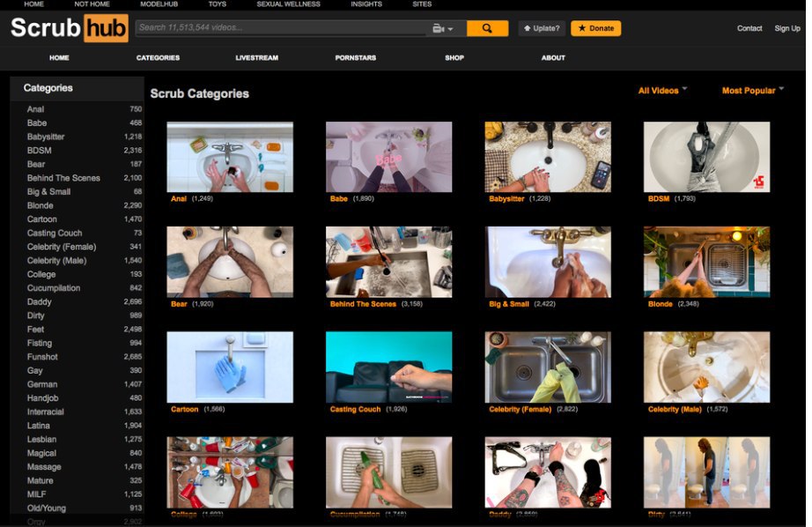
Task: Click the Celebrity (Male) caption link
Action: 675,410
